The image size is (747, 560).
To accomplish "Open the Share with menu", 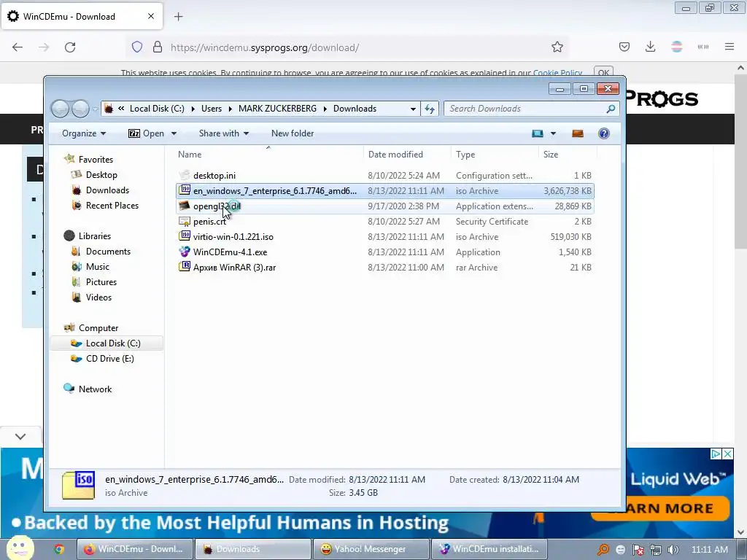I will tap(224, 133).
